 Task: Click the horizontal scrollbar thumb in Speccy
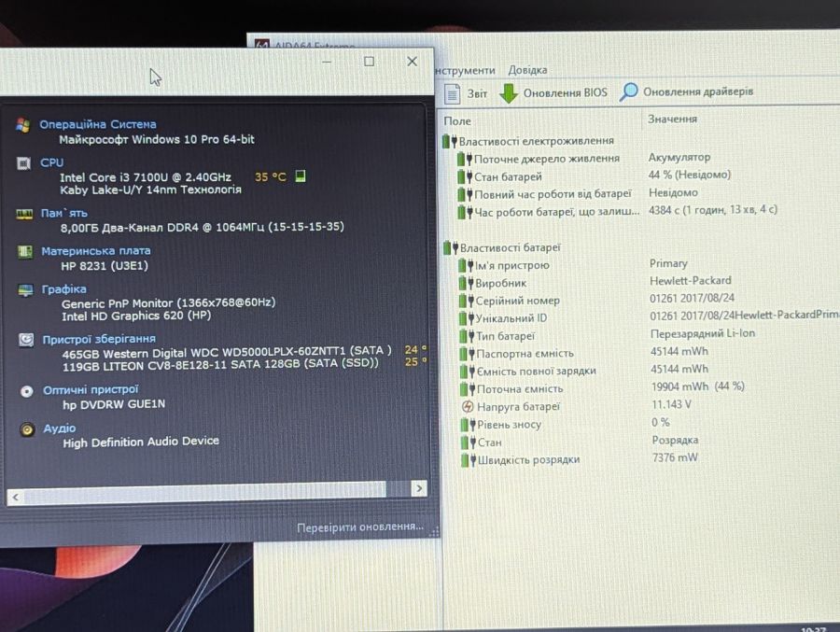[x=204, y=493]
